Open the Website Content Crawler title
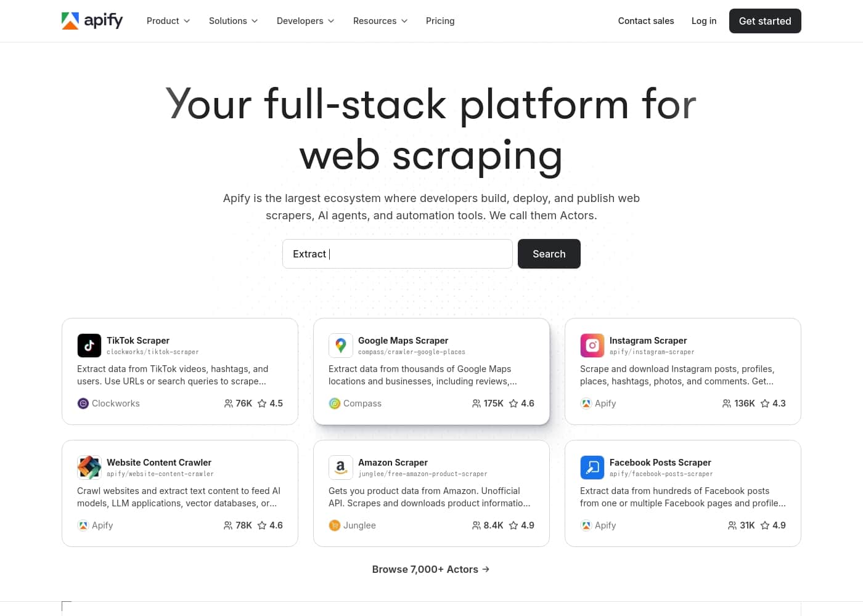 coord(159,463)
